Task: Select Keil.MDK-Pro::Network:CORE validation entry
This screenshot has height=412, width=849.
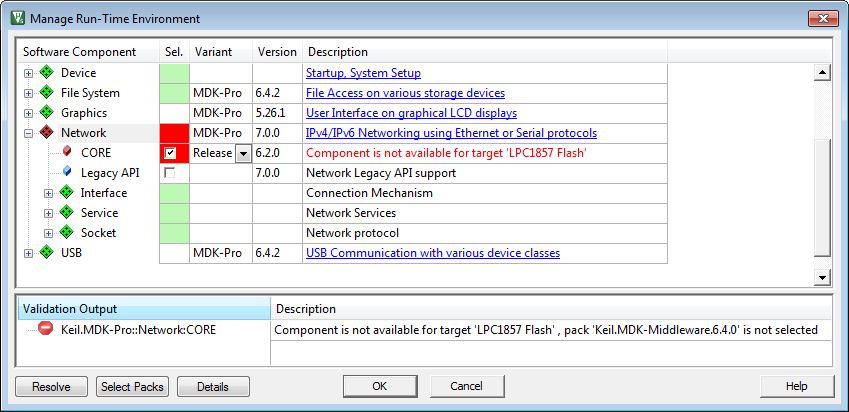Action: pyautogui.click(x=139, y=329)
